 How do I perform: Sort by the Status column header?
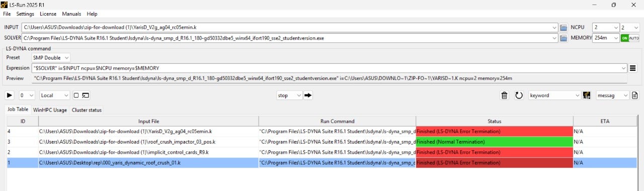coord(495,121)
